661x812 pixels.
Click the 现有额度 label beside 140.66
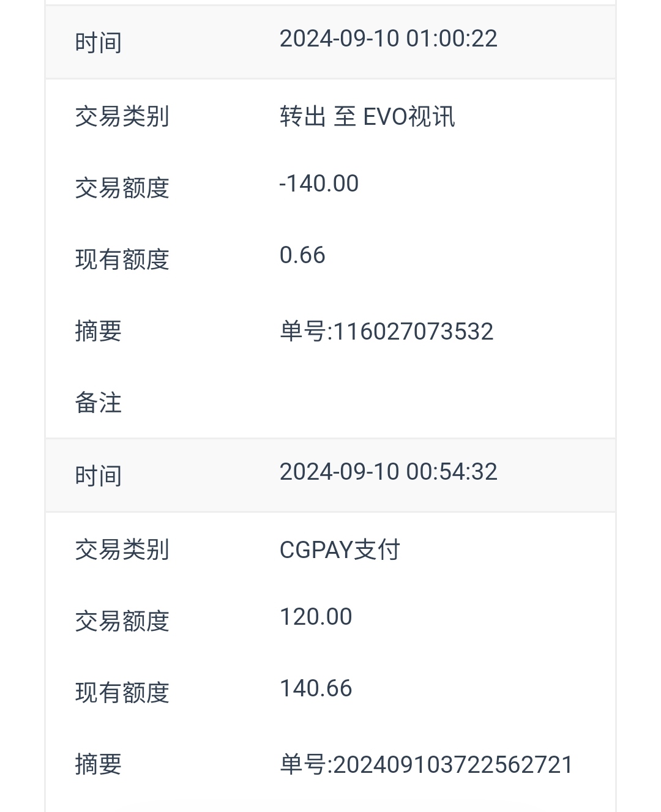coord(122,693)
